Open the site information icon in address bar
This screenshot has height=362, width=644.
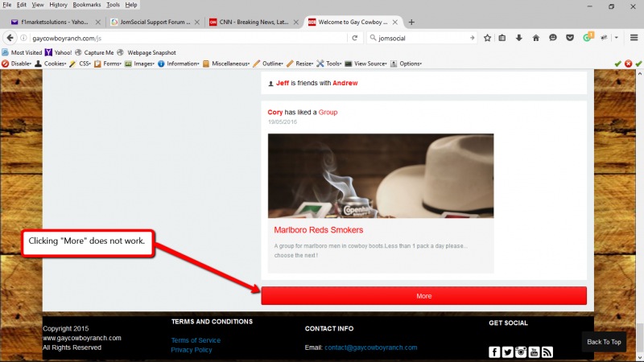(x=23, y=38)
